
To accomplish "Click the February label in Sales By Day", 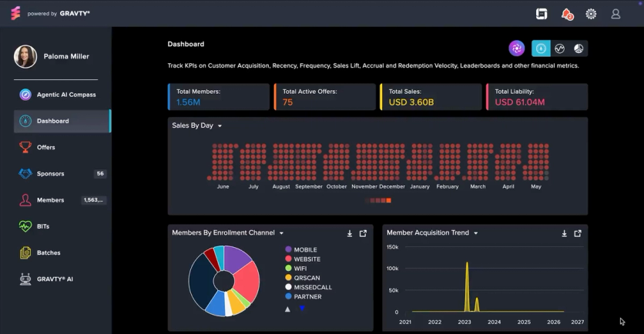I will pos(448,186).
